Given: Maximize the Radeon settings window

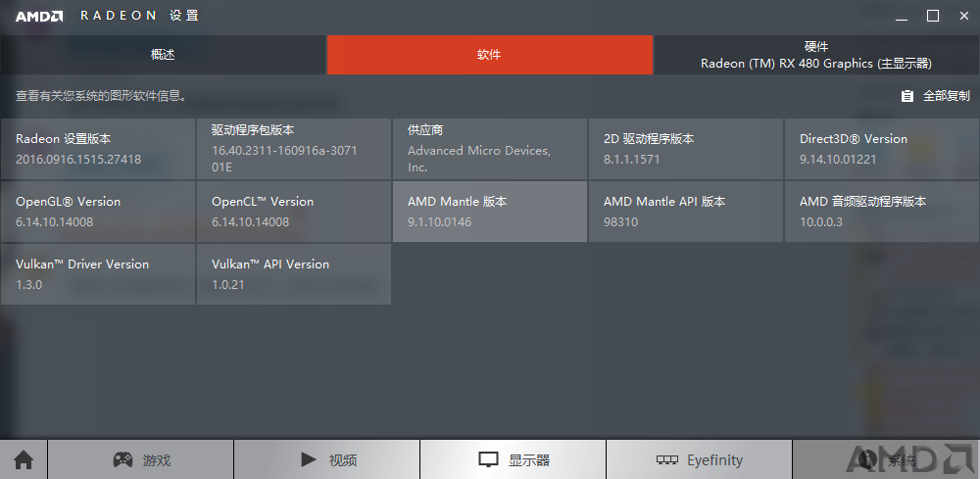Looking at the screenshot, I should coord(933,17).
